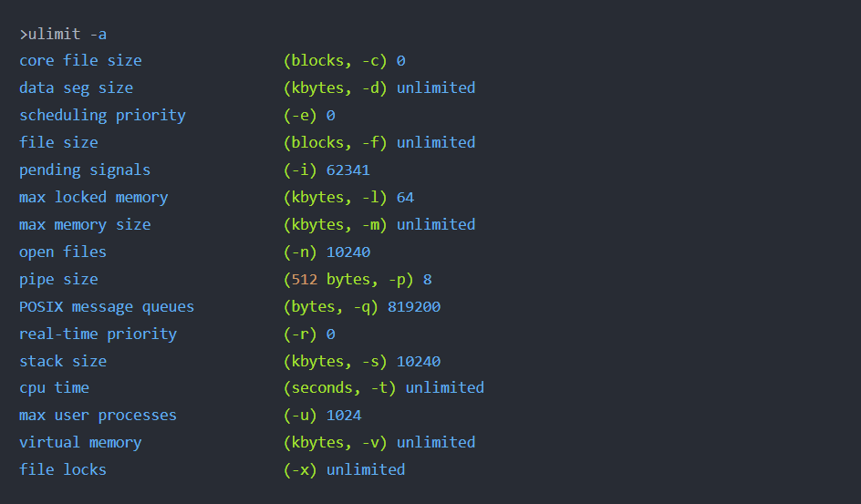The image size is (861, 504).
Task: Click the 'real-time priority' label
Action: pos(98,334)
